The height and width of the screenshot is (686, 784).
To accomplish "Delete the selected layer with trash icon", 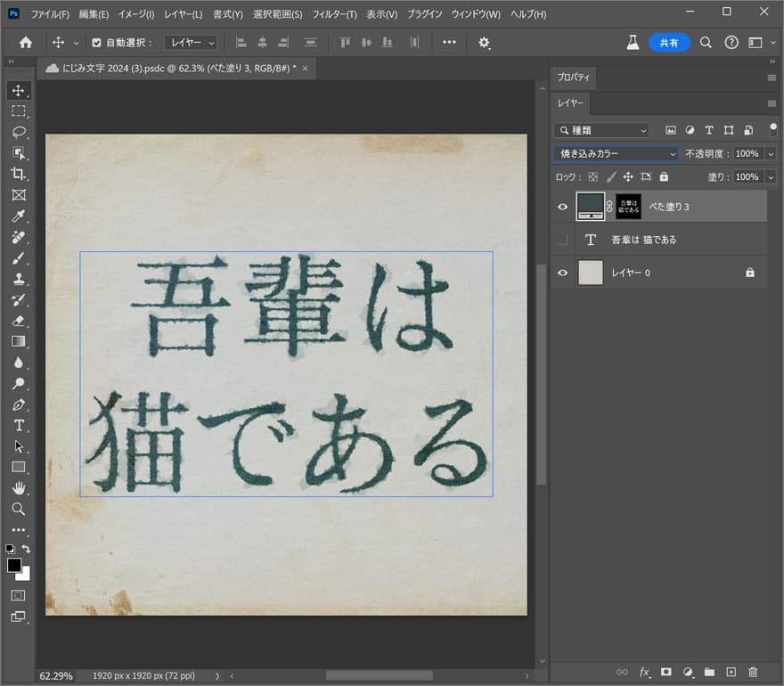I will tap(753, 672).
